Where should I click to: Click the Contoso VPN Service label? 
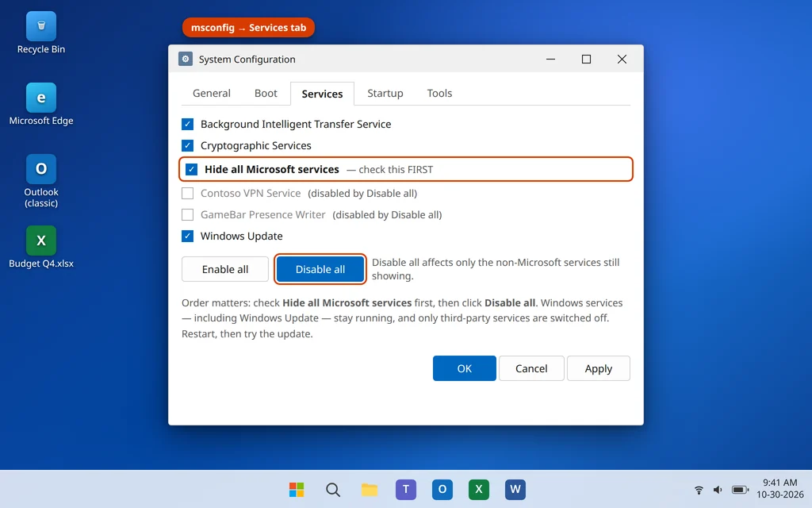coord(251,194)
